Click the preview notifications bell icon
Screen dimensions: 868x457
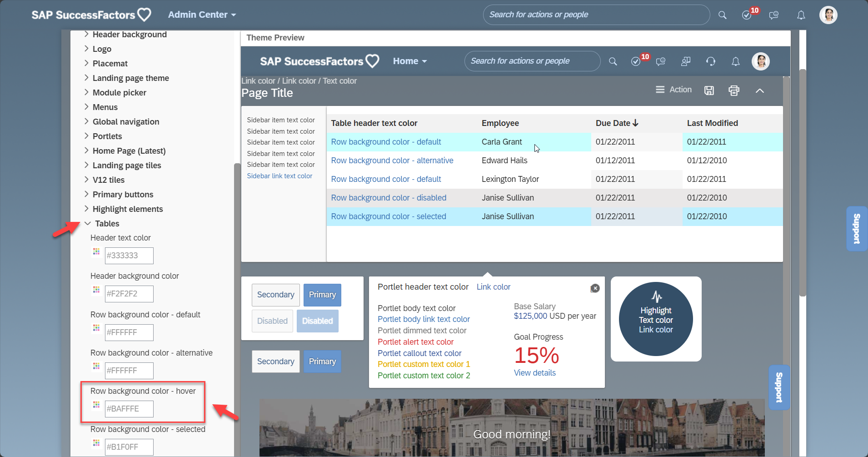(736, 61)
